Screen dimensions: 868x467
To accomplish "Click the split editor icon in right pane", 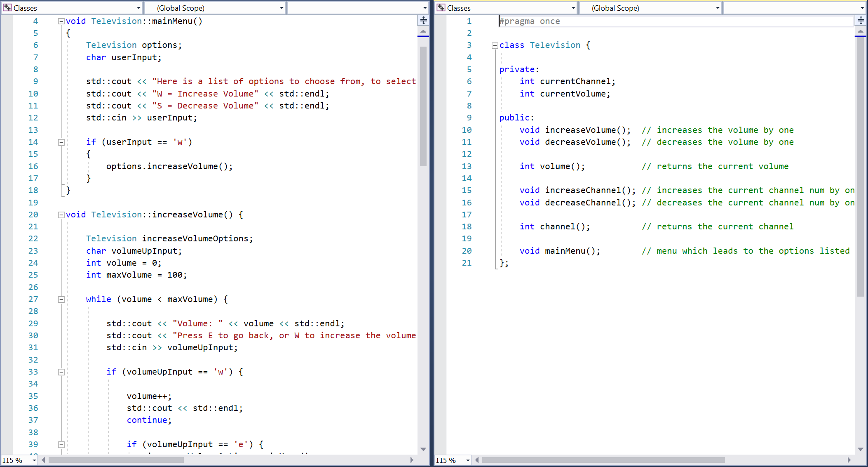I will (861, 20).
